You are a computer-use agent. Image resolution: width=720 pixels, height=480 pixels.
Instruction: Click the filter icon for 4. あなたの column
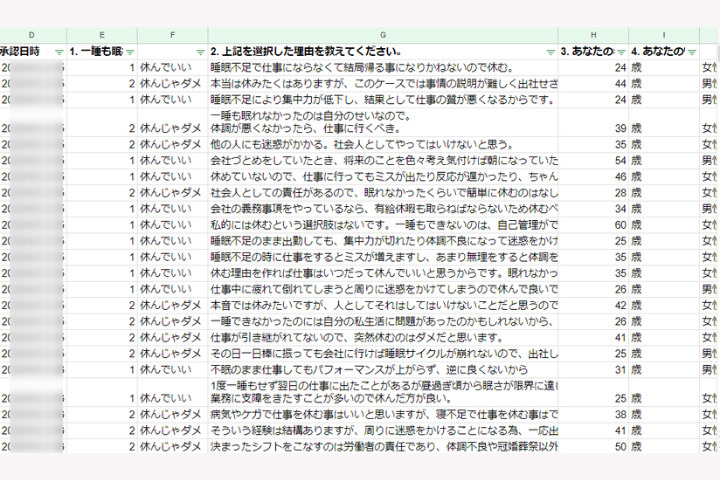coord(690,51)
